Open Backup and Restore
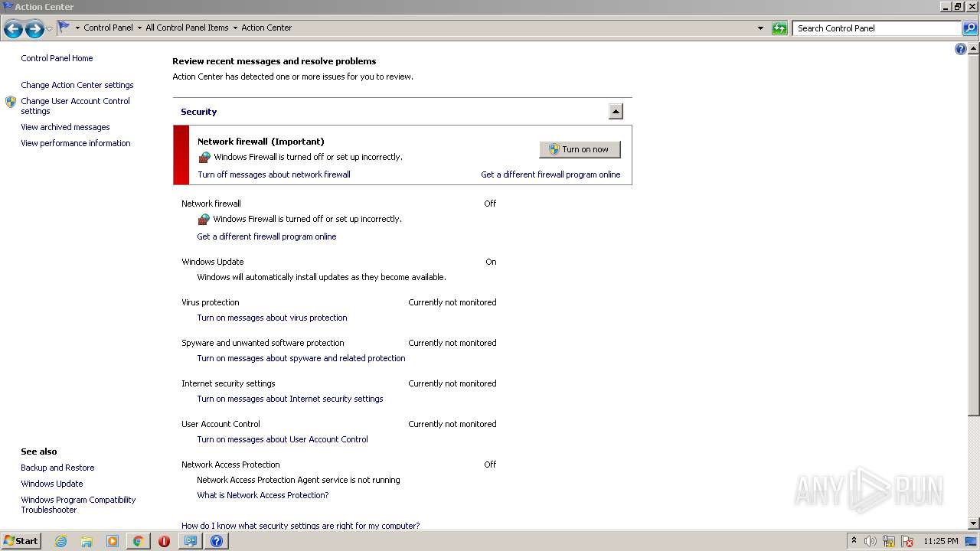 point(57,468)
